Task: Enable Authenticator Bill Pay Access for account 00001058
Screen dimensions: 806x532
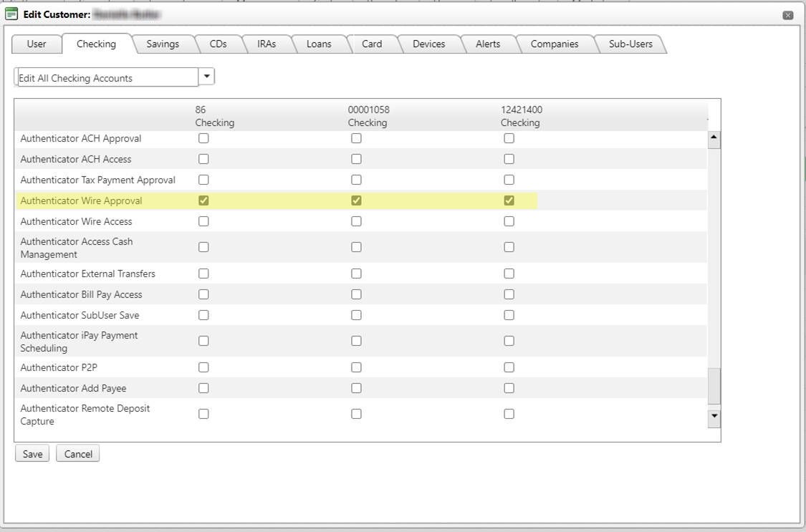Action: 356,294
